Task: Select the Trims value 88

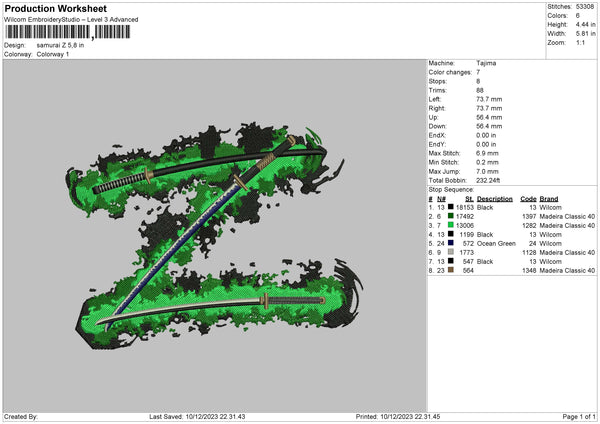Action: (480, 90)
